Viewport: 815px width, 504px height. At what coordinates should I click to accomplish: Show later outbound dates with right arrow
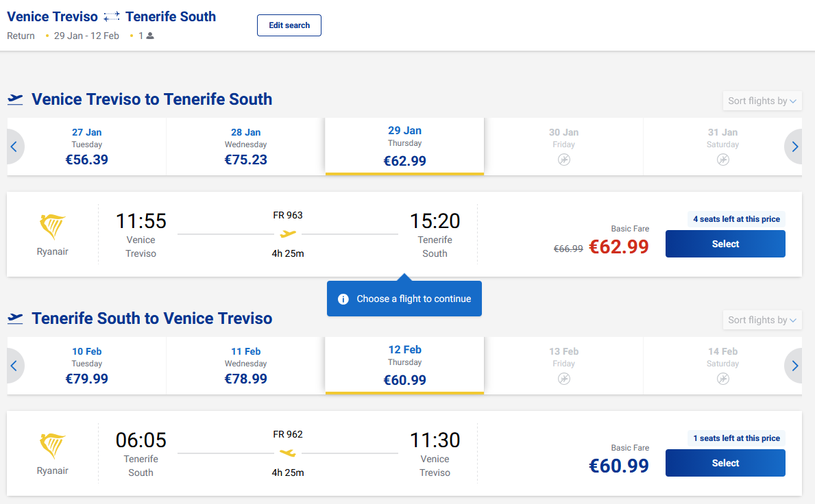pos(795,147)
